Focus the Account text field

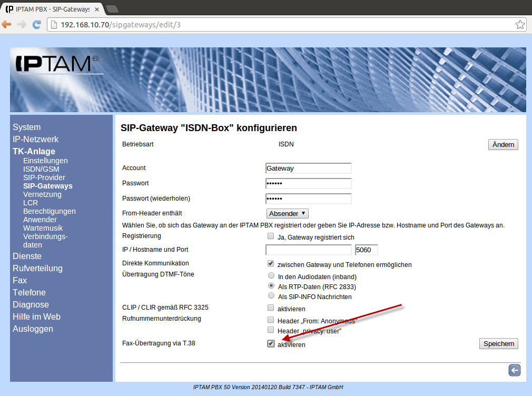pos(308,168)
